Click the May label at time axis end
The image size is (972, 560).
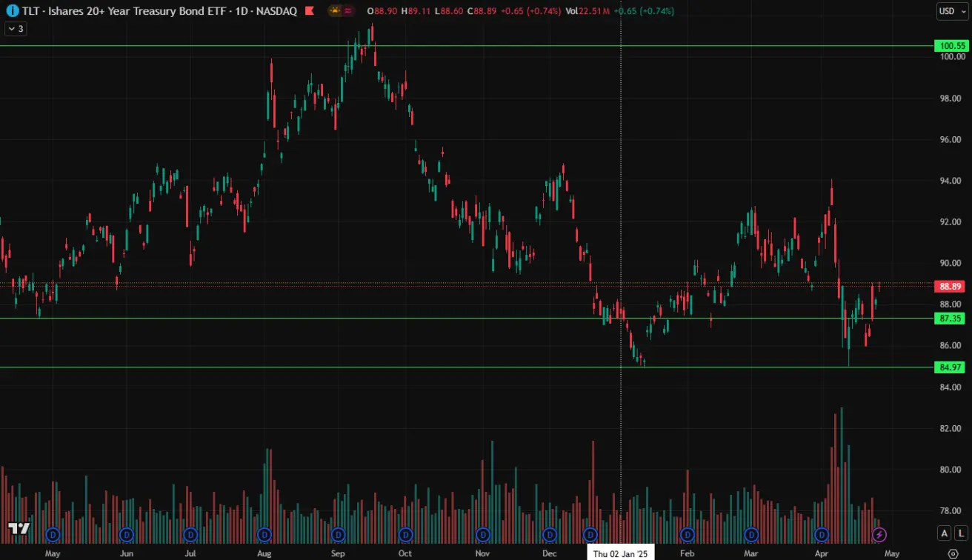pos(892,553)
